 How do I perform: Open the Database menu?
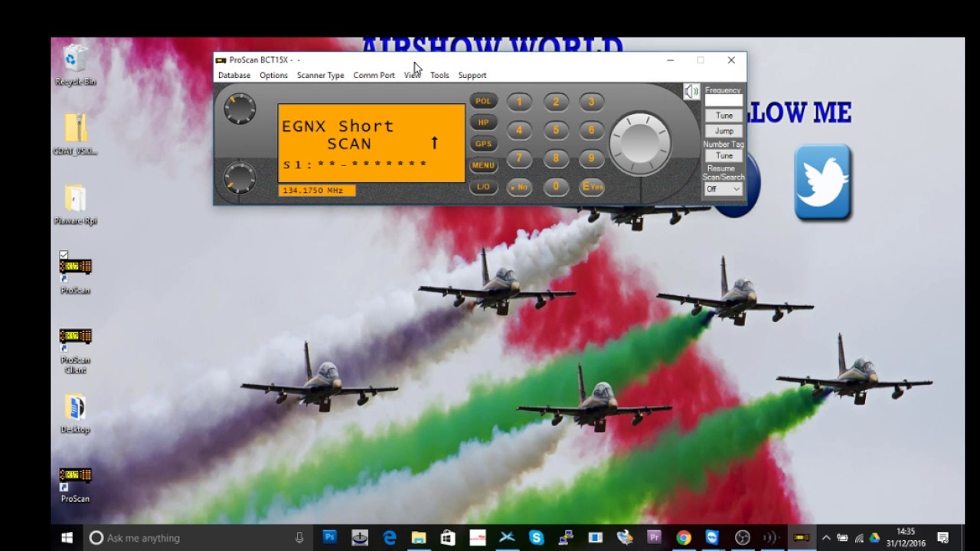(234, 75)
